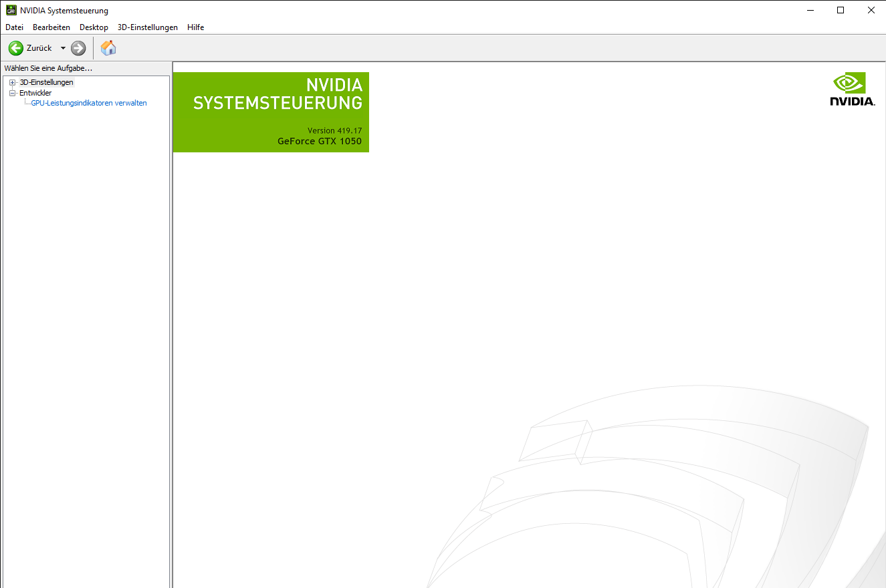
Task: Click the Version 419.17 text
Action: pos(334,130)
